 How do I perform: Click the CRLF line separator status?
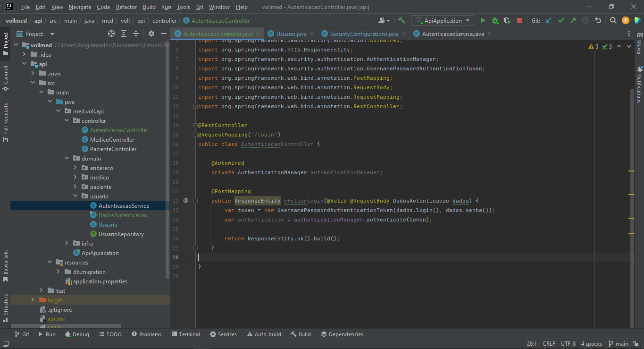click(549, 343)
